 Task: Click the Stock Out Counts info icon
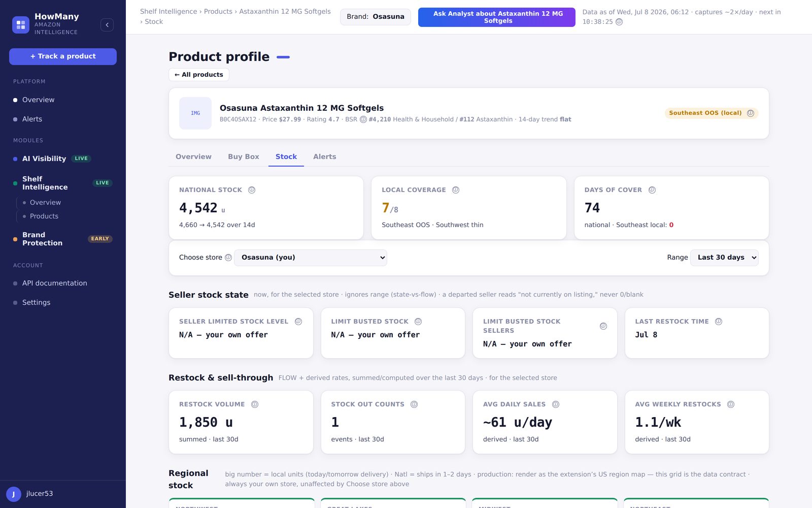point(414,404)
